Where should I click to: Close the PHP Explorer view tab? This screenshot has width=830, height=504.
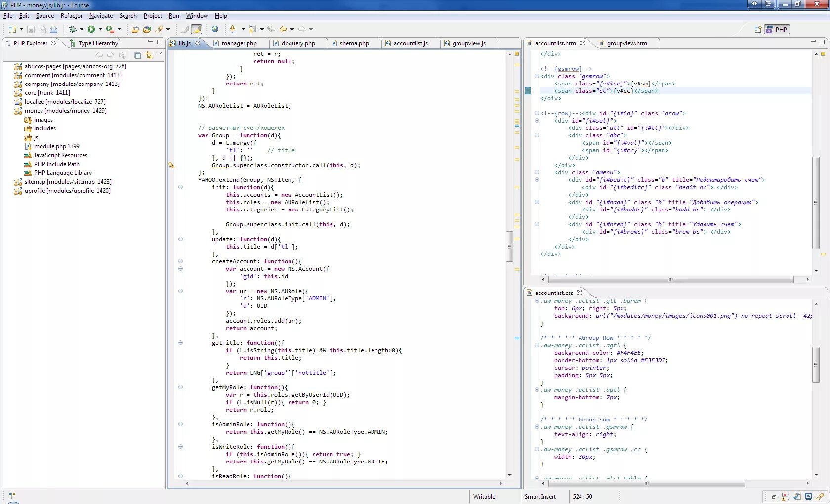point(54,43)
